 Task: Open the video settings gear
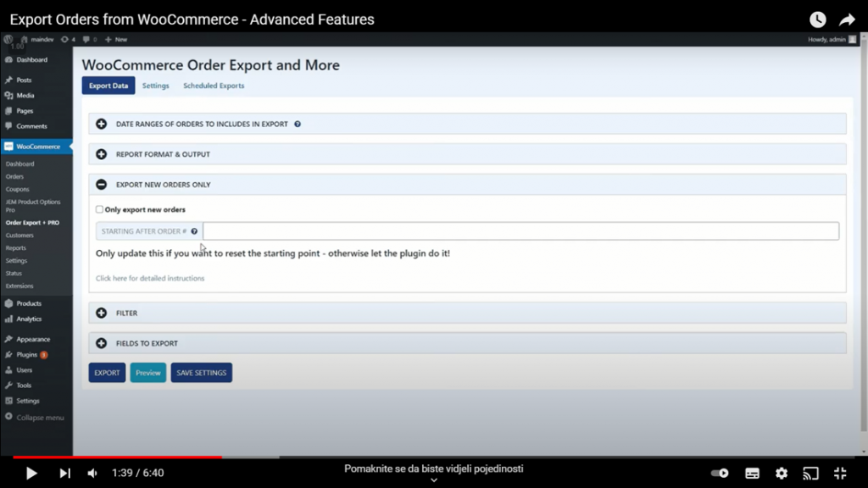tap(781, 473)
